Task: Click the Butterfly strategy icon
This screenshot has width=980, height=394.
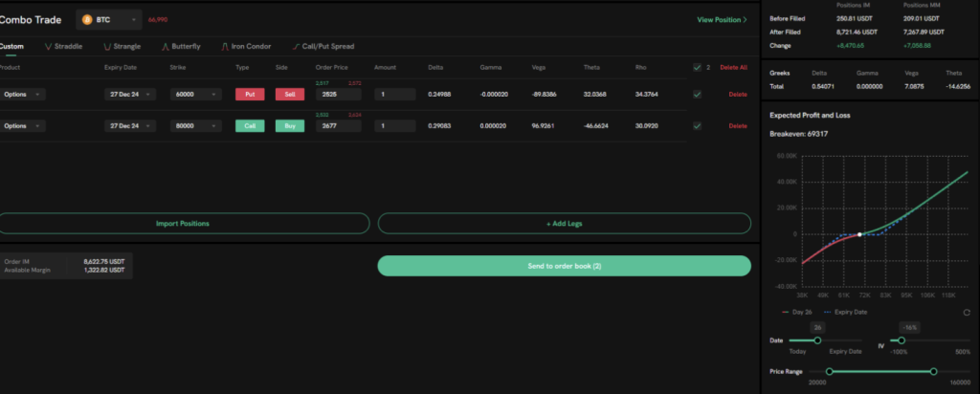Action: [166, 46]
